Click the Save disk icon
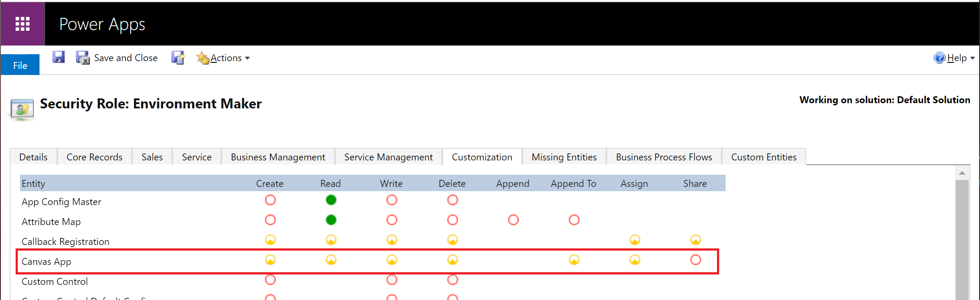Viewport: 980px width, 300px height. tap(59, 57)
